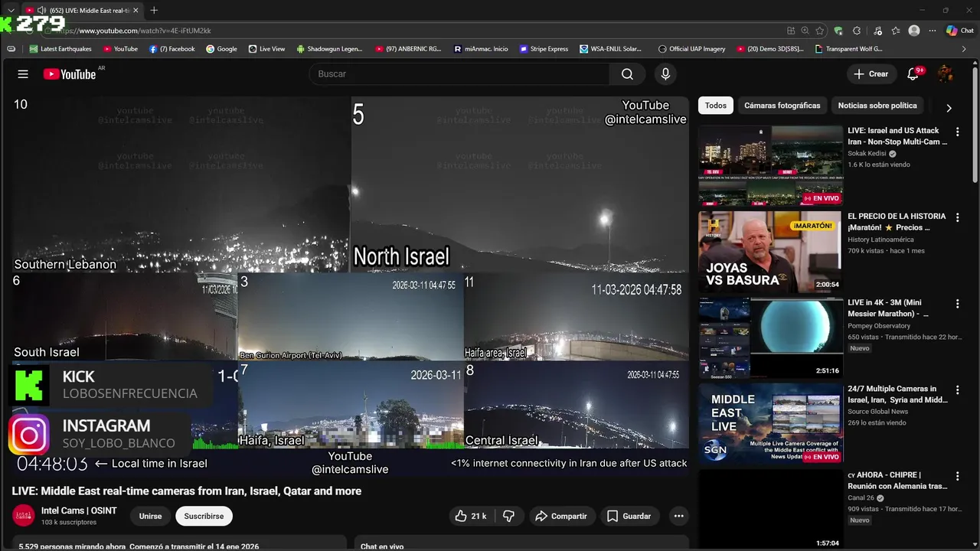Select the Cámaras fotográficas filter chip
The height and width of the screenshot is (551, 980).
(x=782, y=106)
